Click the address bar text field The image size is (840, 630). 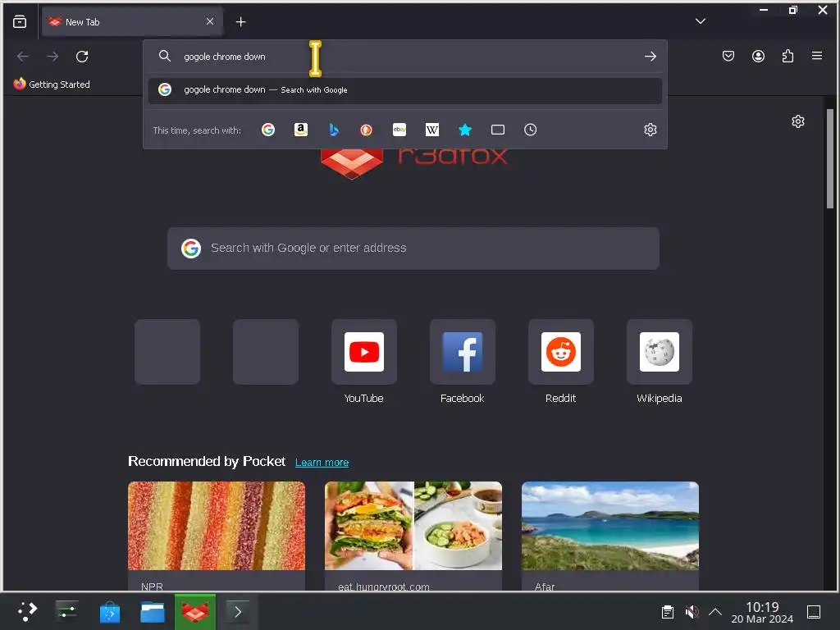pyautogui.click(x=407, y=57)
